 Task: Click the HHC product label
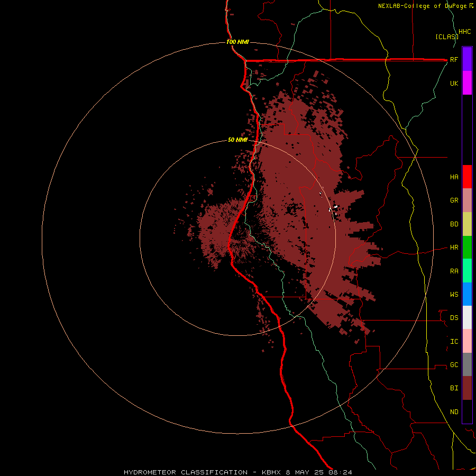click(465, 32)
